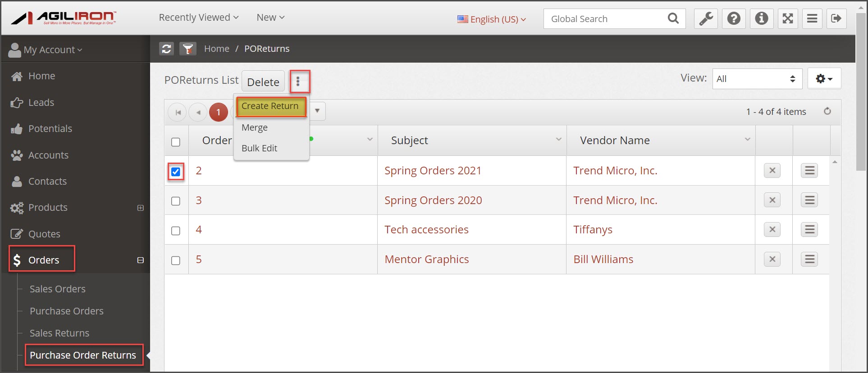This screenshot has height=373, width=868.
Task: Choose Bulk Edit from the menu
Action: tap(259, 148)
